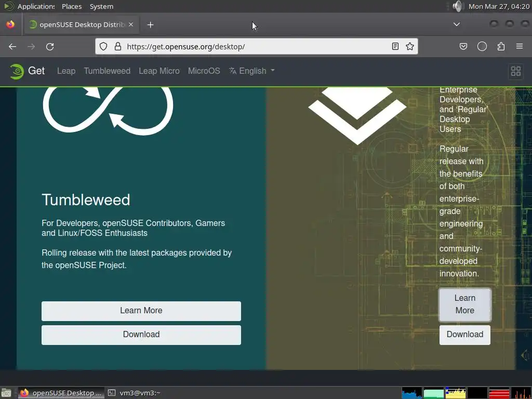Open the MicroOS nav item

pos(204,71)
